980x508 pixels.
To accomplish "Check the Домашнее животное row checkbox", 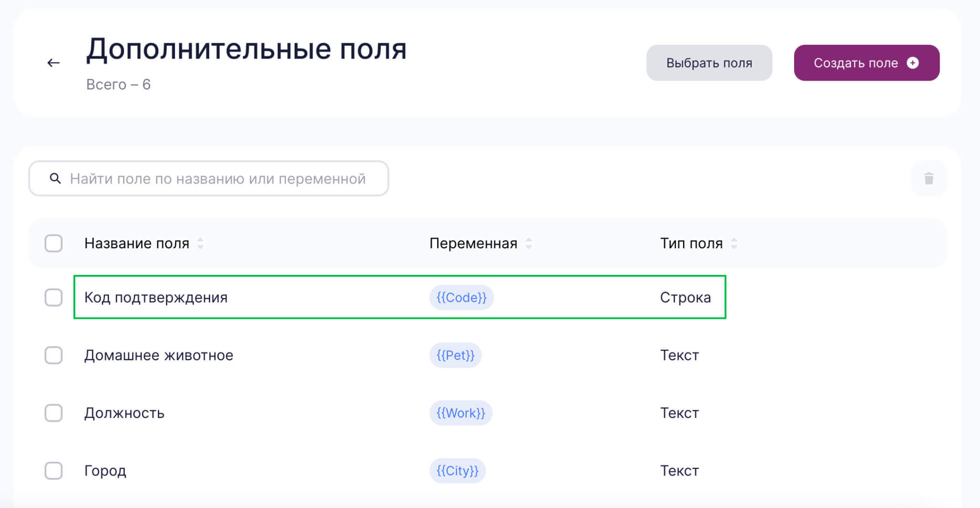I will pyautogui.click(x=53, y=355).
